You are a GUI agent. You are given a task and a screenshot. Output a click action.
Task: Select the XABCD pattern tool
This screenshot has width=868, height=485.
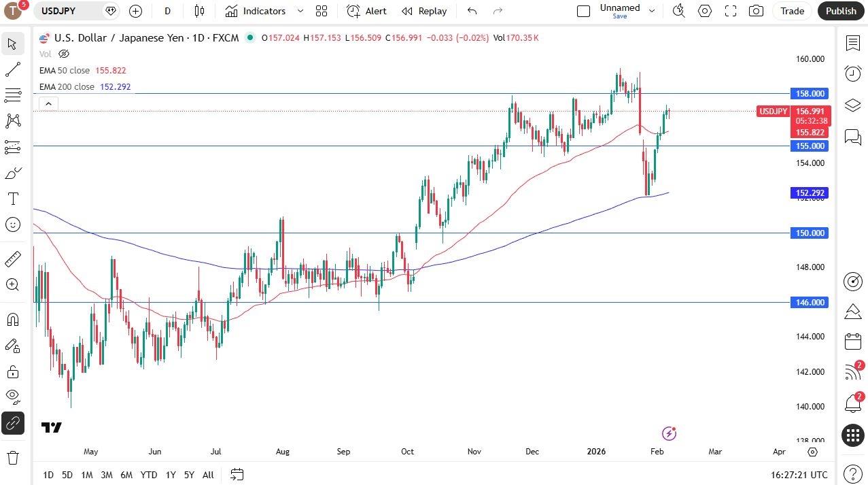12,120
